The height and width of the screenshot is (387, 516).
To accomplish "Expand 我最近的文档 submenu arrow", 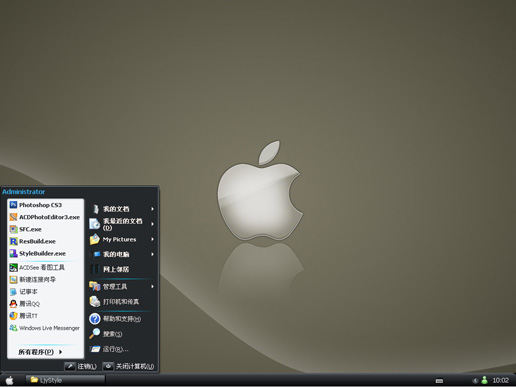I will click(152, 224).
